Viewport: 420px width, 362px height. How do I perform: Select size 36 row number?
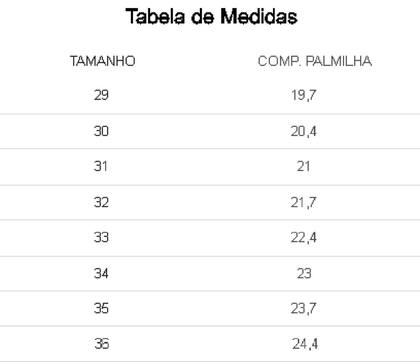pos(102,344)
